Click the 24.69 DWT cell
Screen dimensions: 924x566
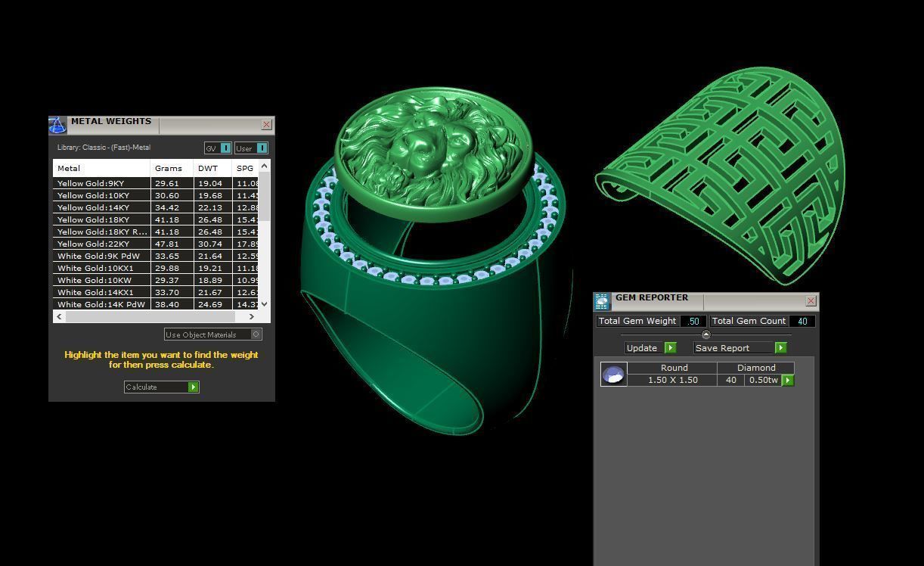coord(213,304)
